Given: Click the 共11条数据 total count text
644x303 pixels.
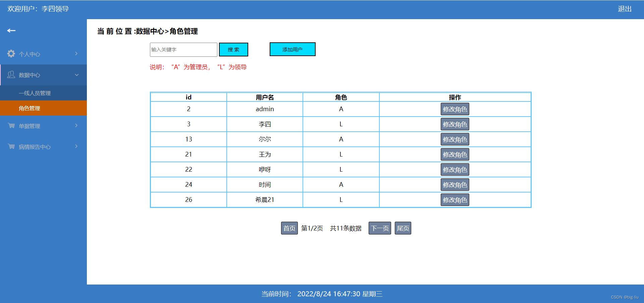Looking at the screenshot, I should (346, 228).
